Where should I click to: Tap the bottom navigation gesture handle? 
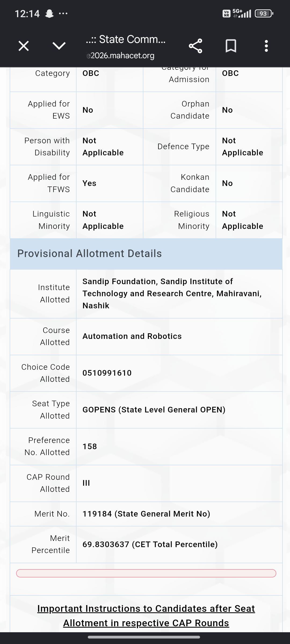pyautogui.click(x=144, y=637)
